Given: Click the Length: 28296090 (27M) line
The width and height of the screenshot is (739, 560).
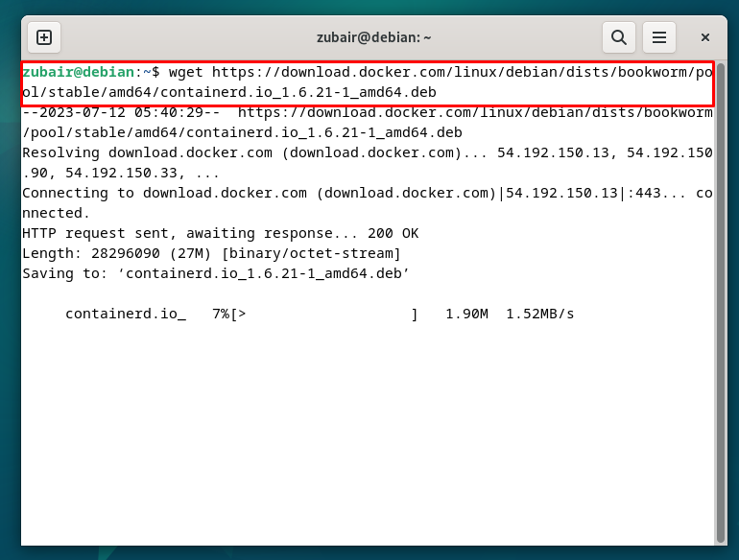Looking at the screenshot, I should pos(211,254).
